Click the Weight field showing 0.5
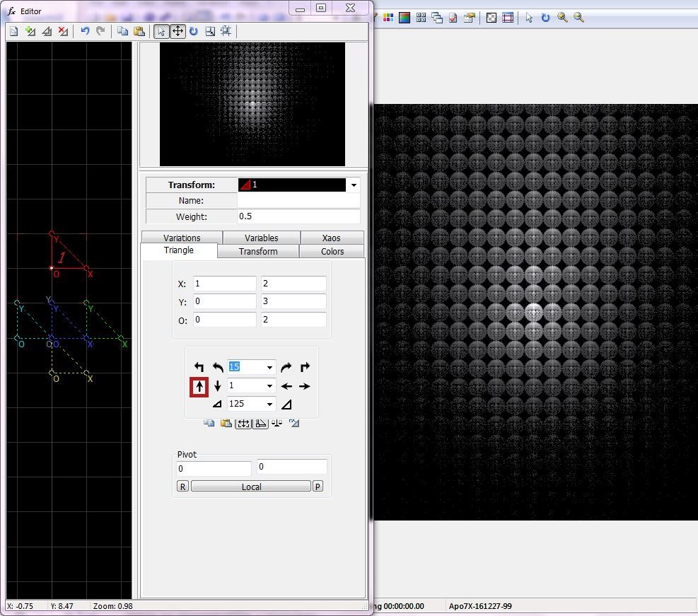The height and width of the screenshot is (616, 698). (x=298, y=216)
